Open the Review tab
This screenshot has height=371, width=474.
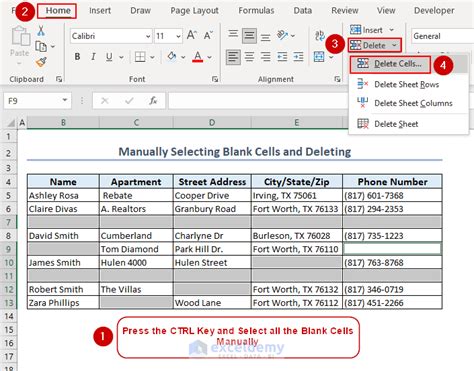coord(345,11)
